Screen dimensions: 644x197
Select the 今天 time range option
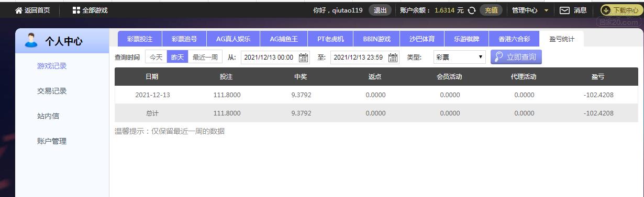[x=156, y=57]
